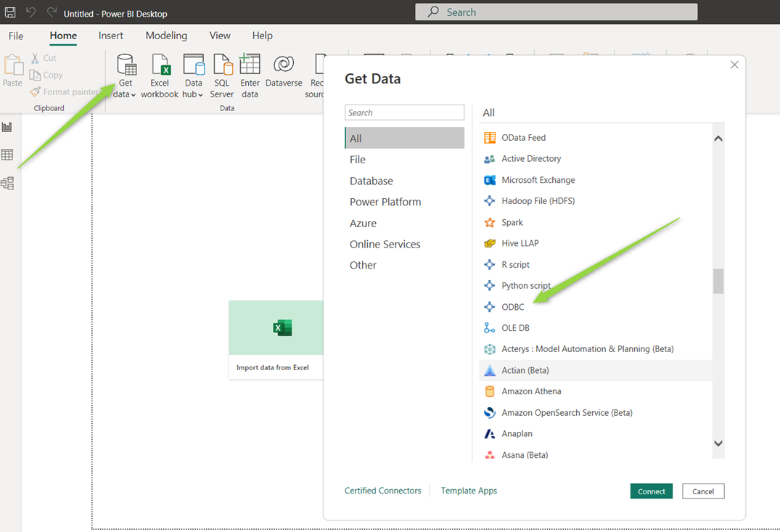Click the Copy icon in Clipboard group
Image resolution: width=780 pixels, height=532 pixels.
[x=35, y=75]
